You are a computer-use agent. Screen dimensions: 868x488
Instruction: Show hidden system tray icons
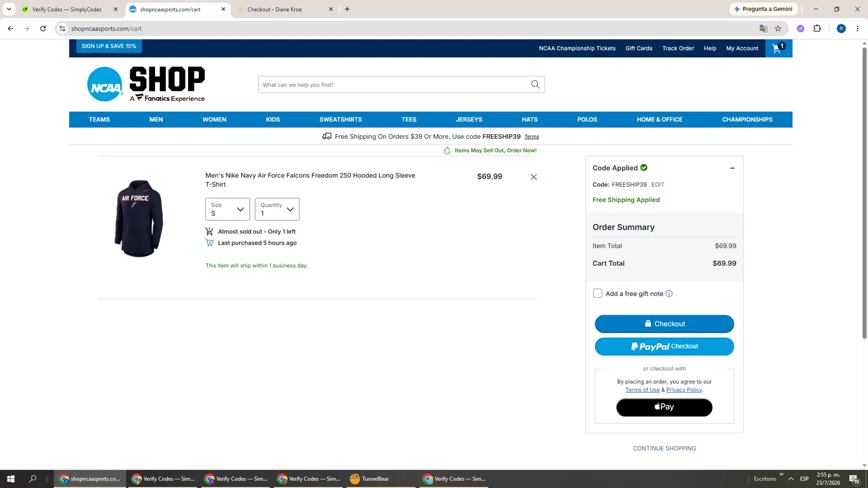coord(791,479)
